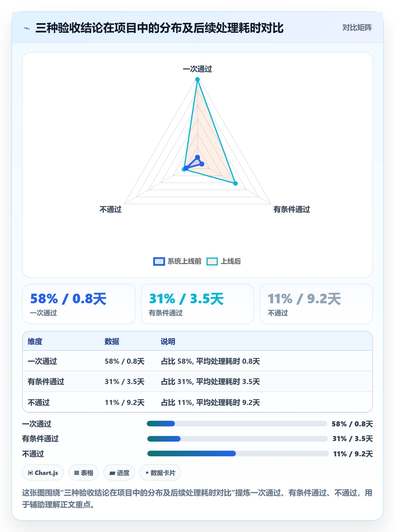Viewport: 395px width, 532px height.
Task: Toggle the 上线后 legend swatch
Action: click(x=212, y=261)
